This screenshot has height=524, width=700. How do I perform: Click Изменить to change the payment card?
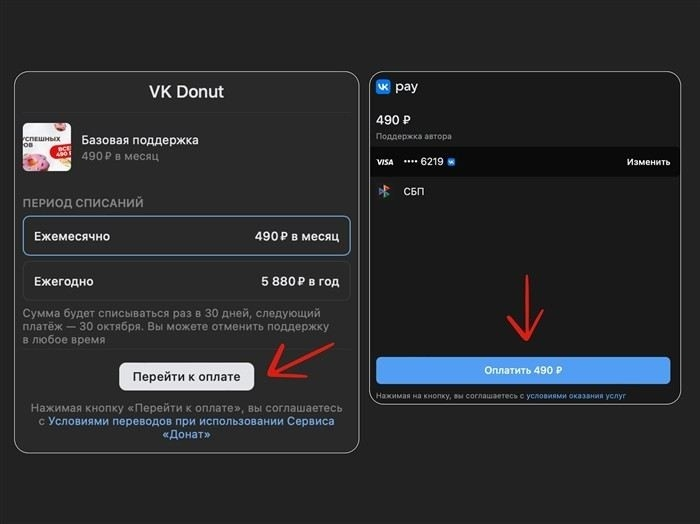click(x=648, y=161)
